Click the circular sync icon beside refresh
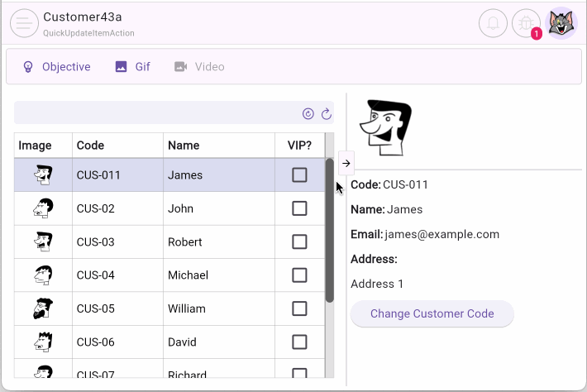This screenshot has width=587, height=392. point(308,113)
